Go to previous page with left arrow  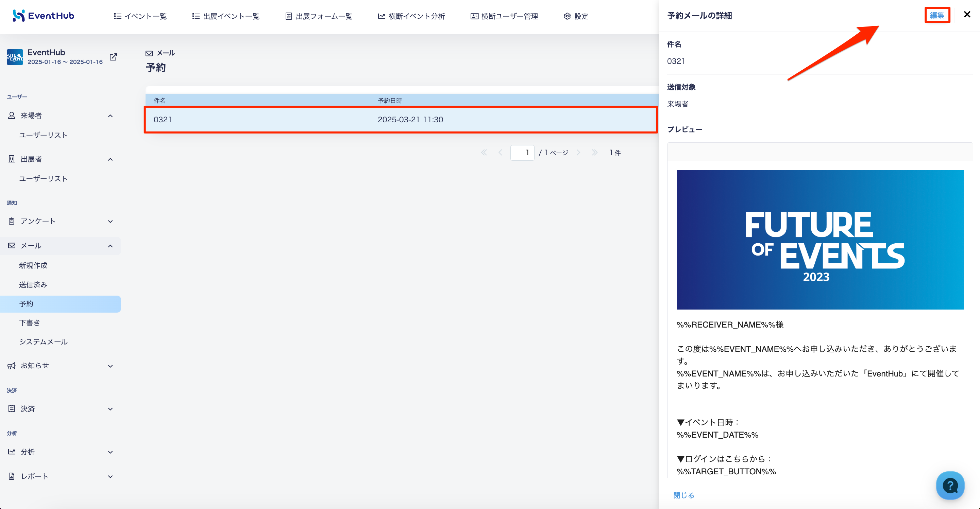(500, 153)
